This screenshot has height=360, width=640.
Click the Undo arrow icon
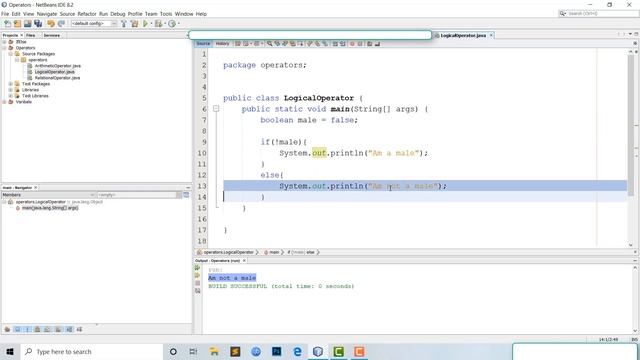(51, 24)
